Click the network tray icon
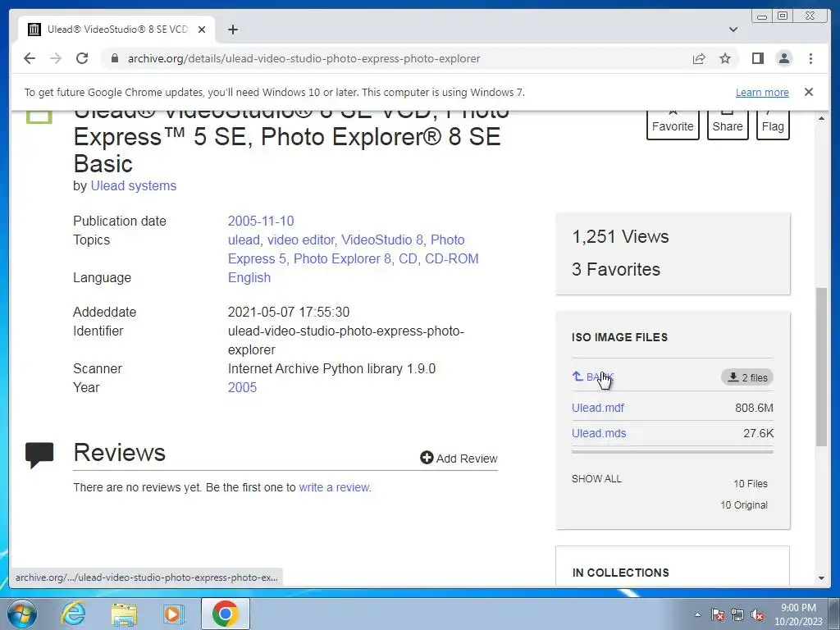 [x=737, y=614]
